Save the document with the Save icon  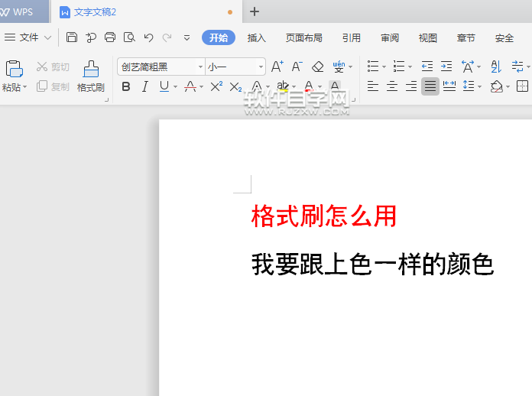click(x=72, y=37)
